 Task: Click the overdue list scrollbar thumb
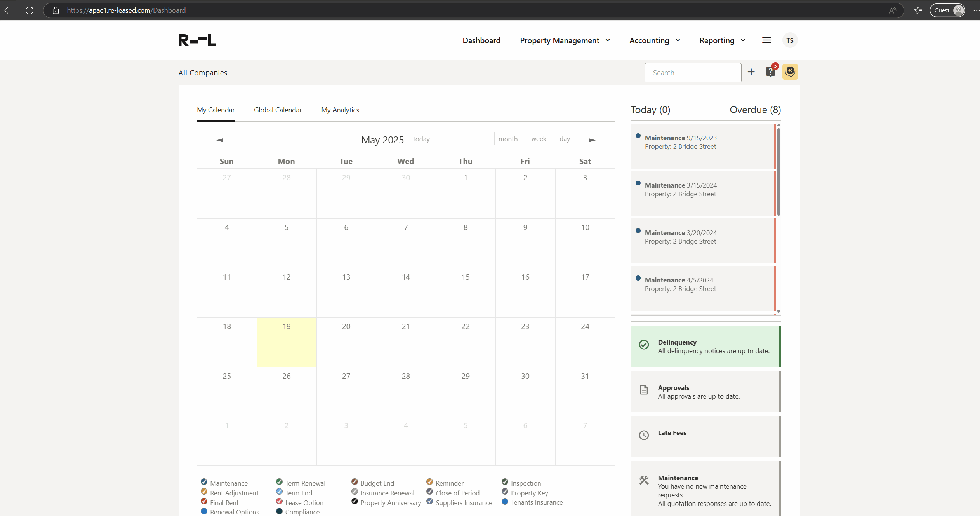778,172
